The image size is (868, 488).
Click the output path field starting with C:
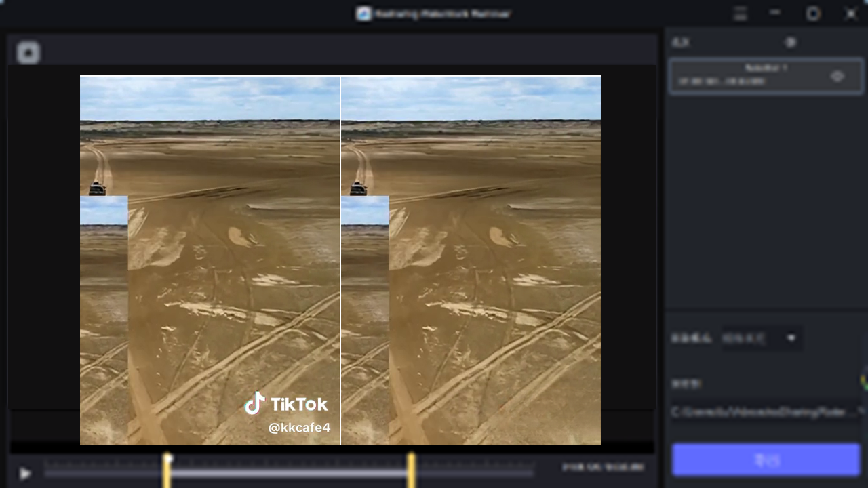coord(767,411)
